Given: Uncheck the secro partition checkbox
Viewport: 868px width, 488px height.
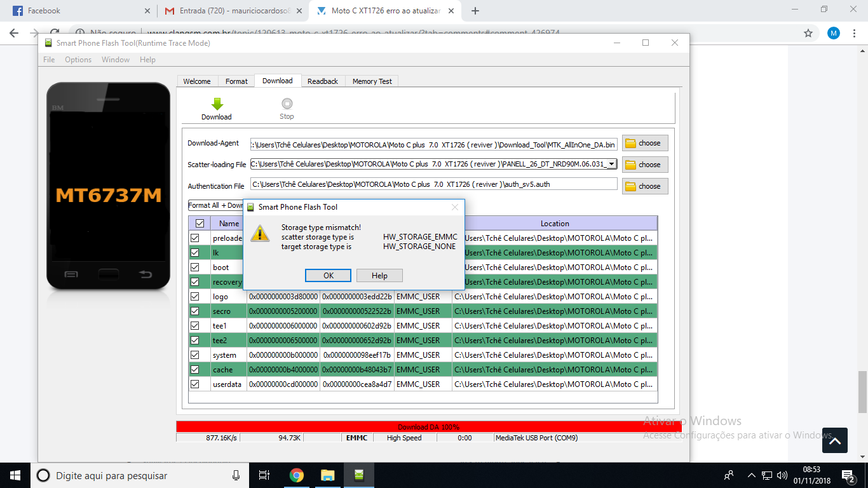Looking at the screenshot, I should (195, 311).
